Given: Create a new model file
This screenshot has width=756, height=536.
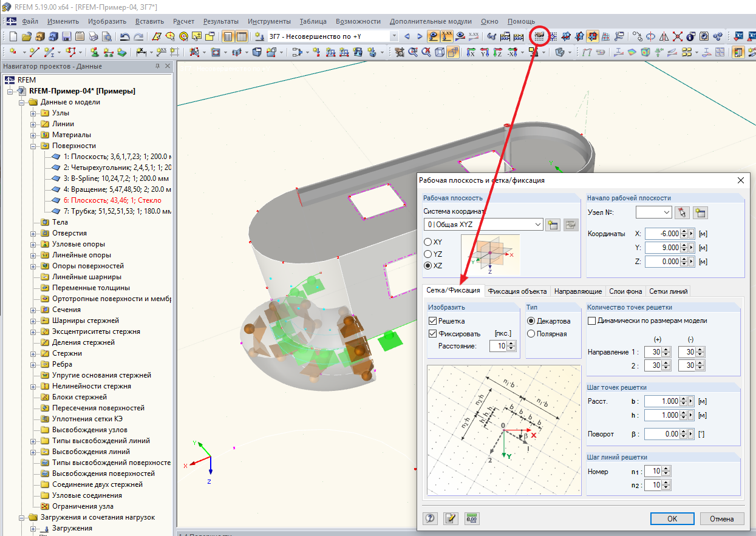Looking at the screenshot, I should (x=13, y=36).
